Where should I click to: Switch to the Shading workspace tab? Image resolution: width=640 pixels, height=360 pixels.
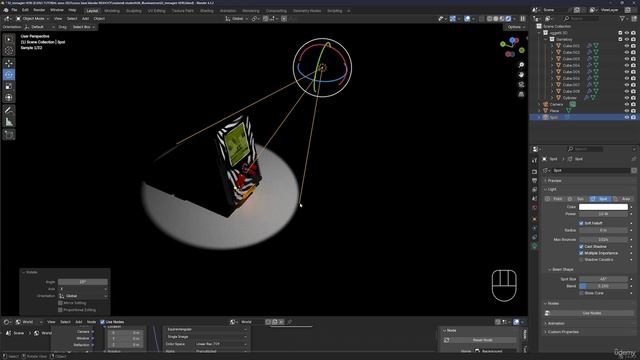click(207, 11)
